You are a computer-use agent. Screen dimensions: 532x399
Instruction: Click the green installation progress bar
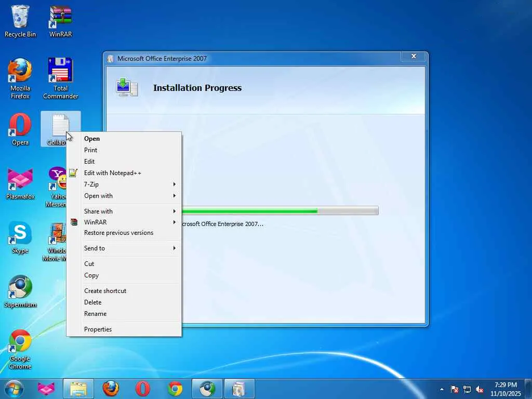tap(280, 211)
